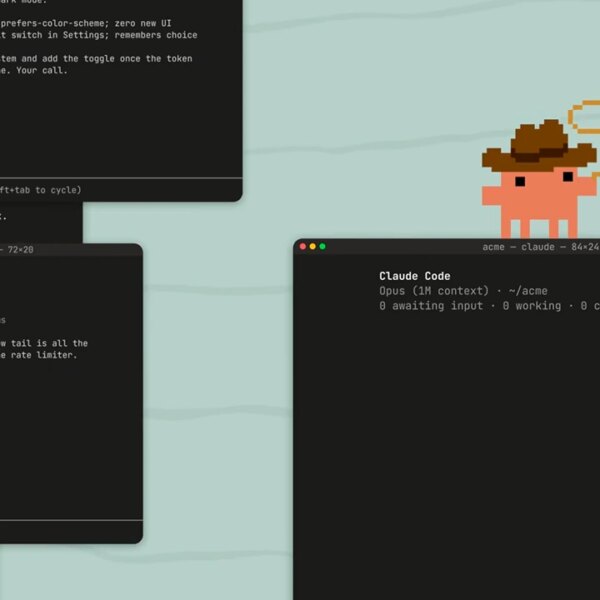Image resolution: width=600 pixels, height=600 pixels.
Task: Minimize the acme terminal with yellow button
Action: tap(313, 246)
